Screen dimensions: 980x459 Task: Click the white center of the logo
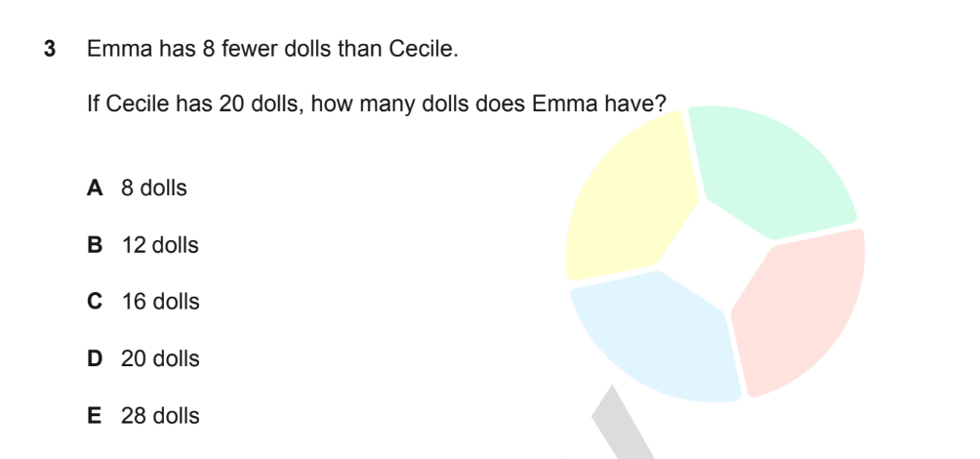(715, 255)
